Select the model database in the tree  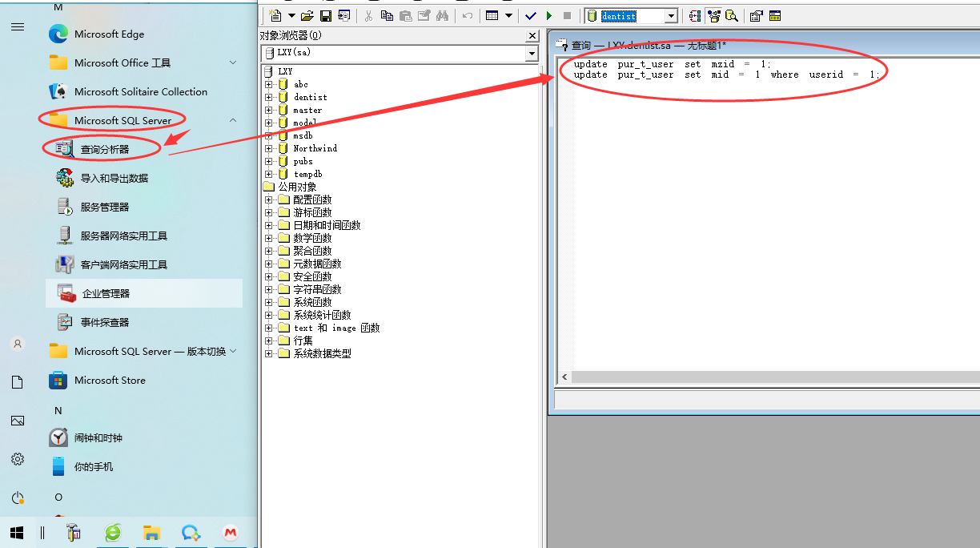click(x=305, y=123)
